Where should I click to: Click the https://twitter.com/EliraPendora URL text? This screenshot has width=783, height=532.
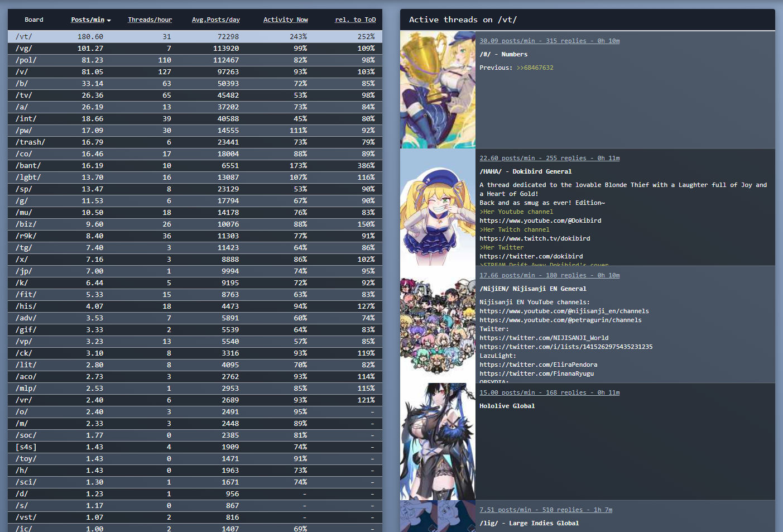(539, 365)
